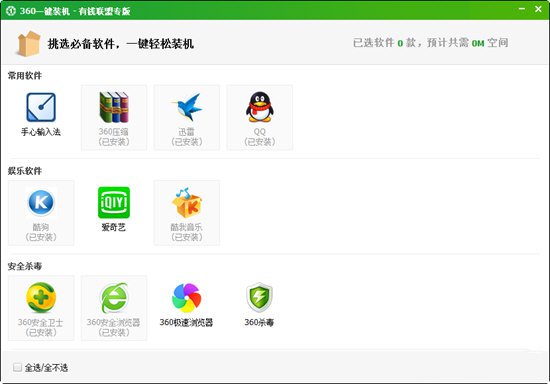The width and height of the screenshot is (550, 384).
Task: Click the 娱乐软件 section heading
Action: coord(25,171)
